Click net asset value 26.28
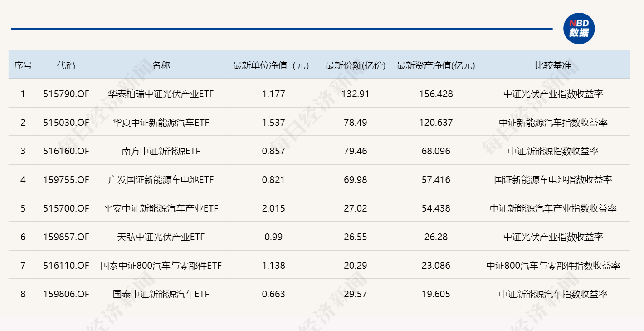 click(x=436, y=237)
